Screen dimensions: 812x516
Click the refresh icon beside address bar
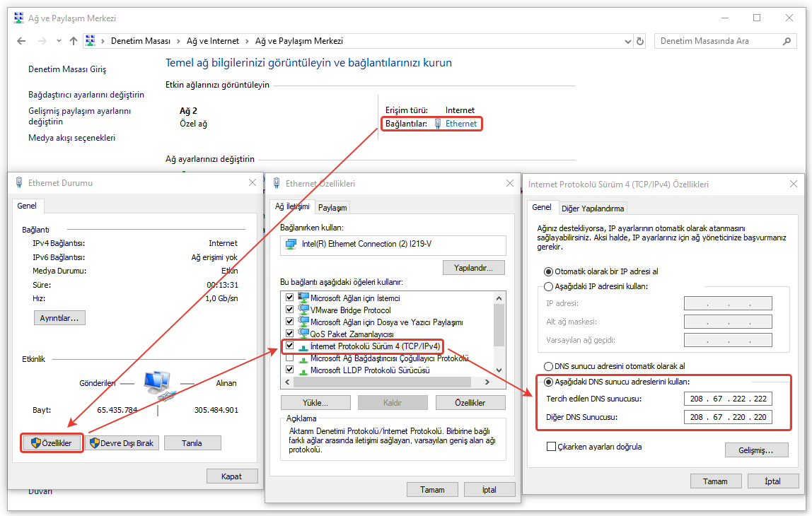[640, 41]
